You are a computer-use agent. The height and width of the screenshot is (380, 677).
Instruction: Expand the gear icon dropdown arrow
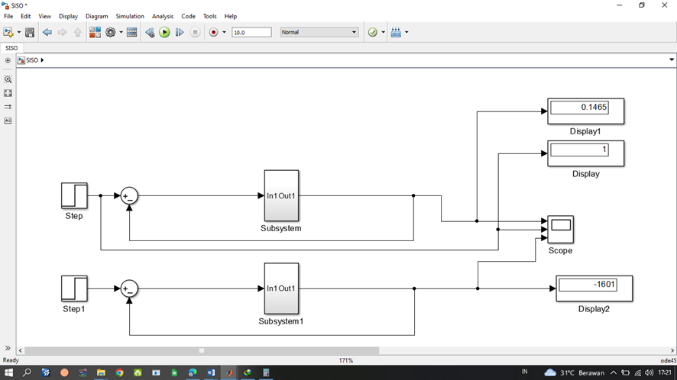coord(121,32)
